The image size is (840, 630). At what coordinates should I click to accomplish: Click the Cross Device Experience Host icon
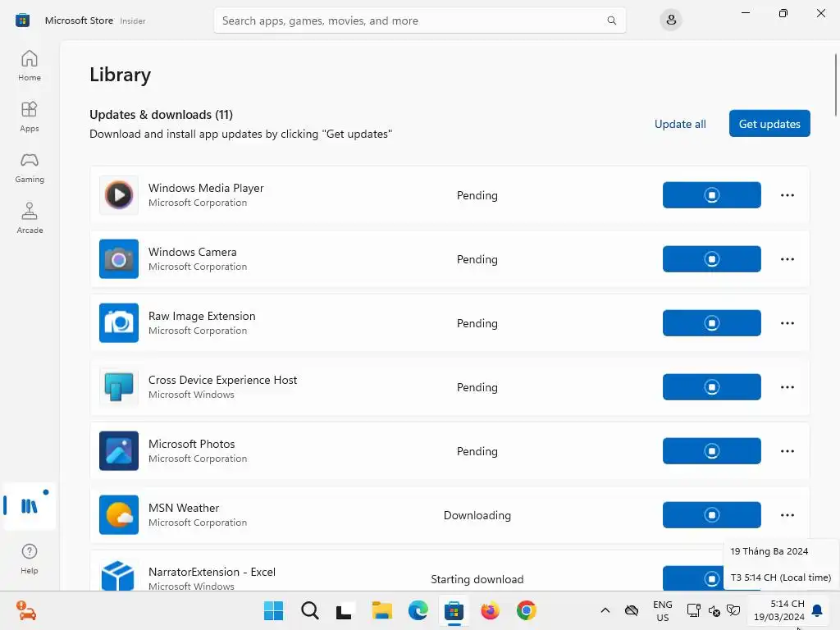(x=119, y=387)
